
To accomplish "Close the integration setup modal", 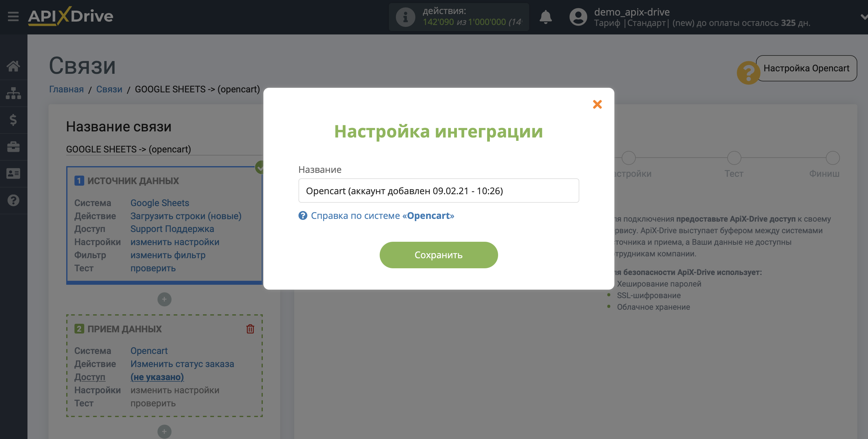I will [597, 104].
